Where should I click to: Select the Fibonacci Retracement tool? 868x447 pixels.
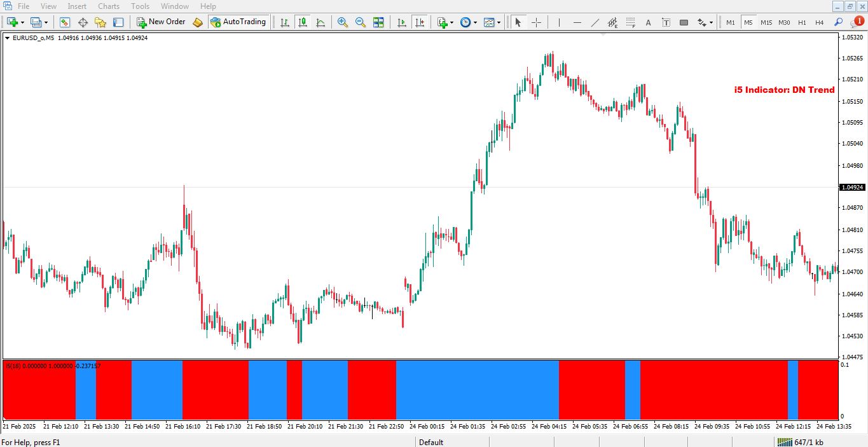630,22
